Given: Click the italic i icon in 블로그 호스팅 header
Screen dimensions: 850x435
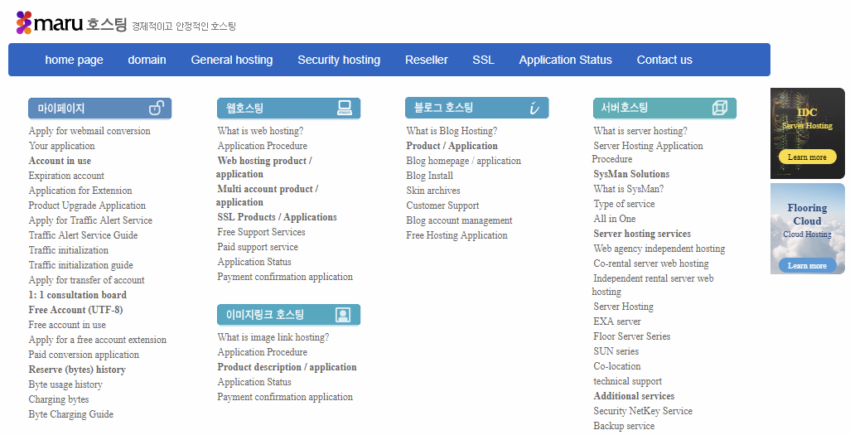Looking at the screenshot, I should click(x=535, y=108).
